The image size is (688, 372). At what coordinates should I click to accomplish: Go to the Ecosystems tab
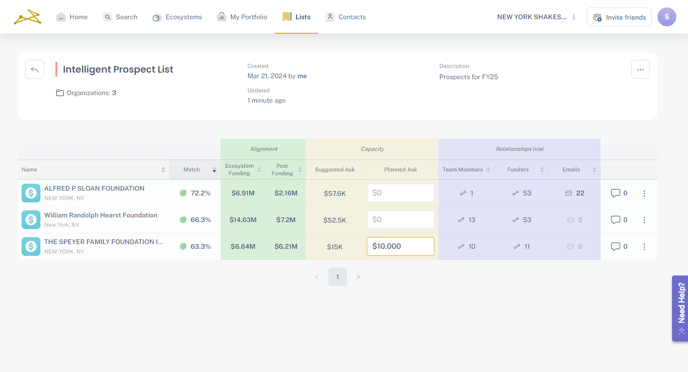(x=177, y=17)
